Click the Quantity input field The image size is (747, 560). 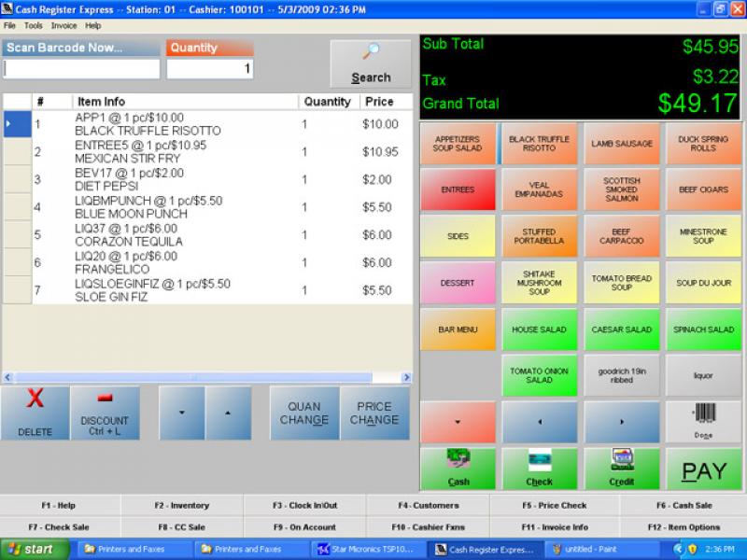point(209,69)
